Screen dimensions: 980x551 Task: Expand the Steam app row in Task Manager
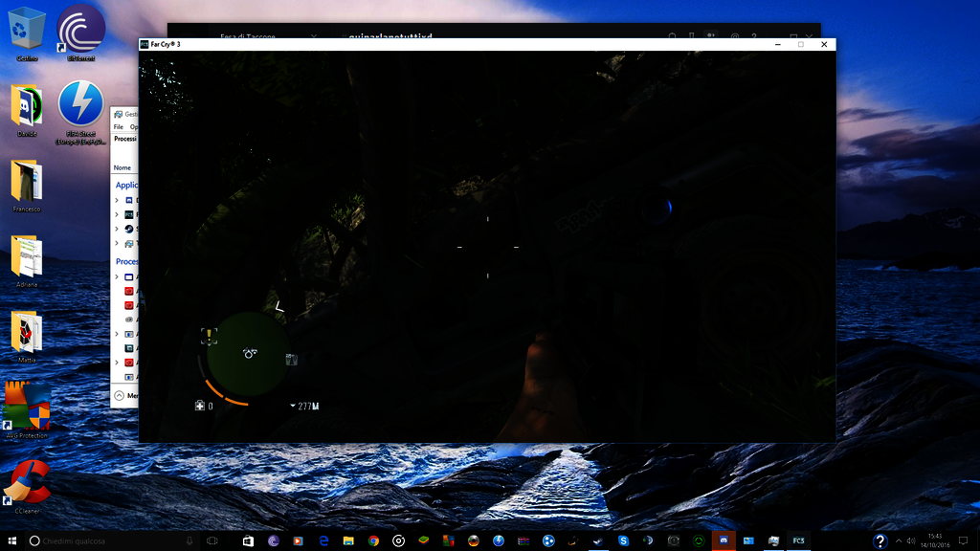tap(117, 229)
